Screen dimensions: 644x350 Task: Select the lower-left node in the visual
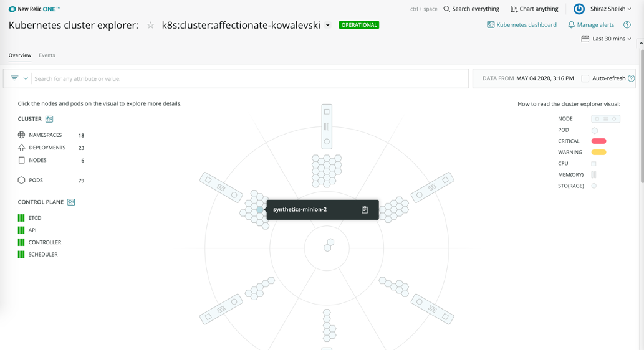tap(221, 309)
